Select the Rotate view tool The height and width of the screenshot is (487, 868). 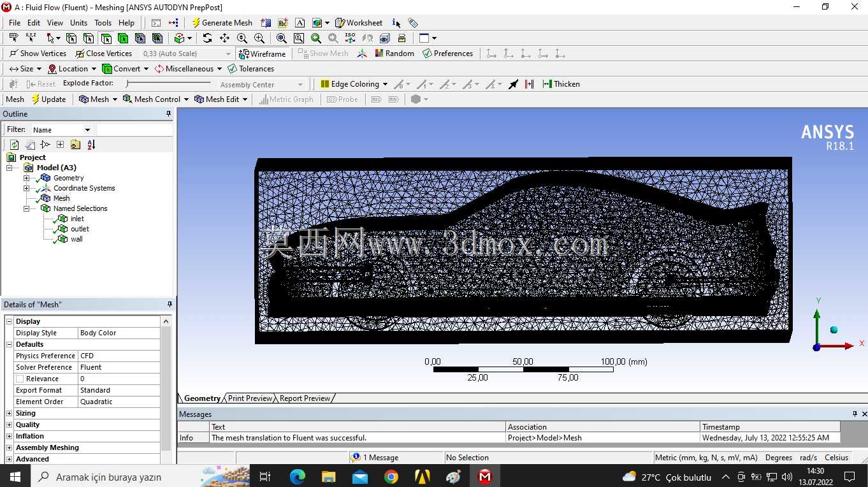click(207, 38)
